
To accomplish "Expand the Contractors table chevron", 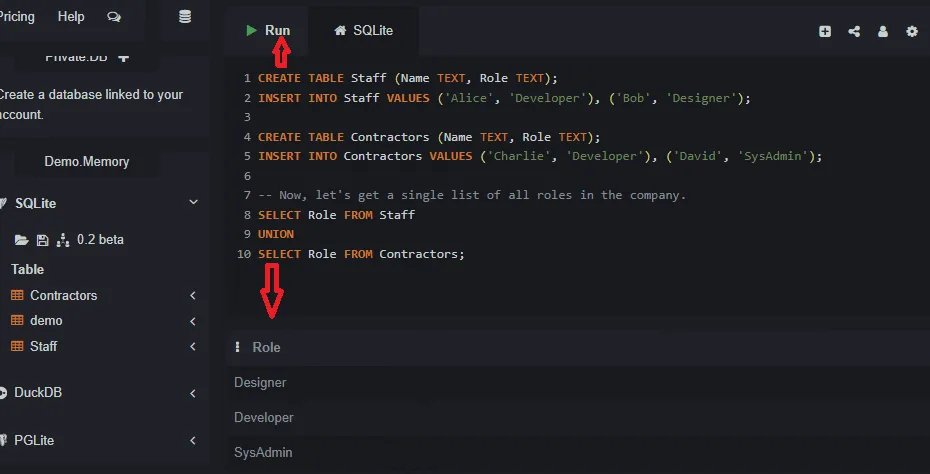I will click(193, 296).
